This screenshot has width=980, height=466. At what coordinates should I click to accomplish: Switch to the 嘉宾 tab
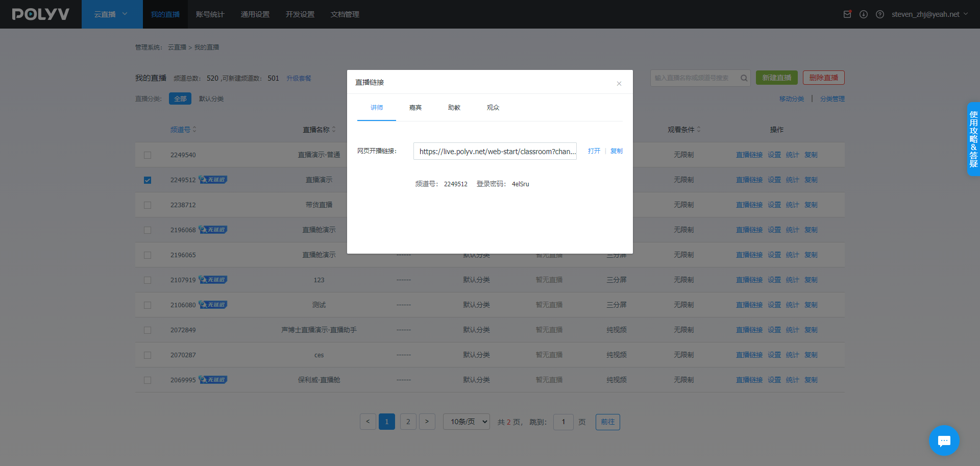(415, 108)
